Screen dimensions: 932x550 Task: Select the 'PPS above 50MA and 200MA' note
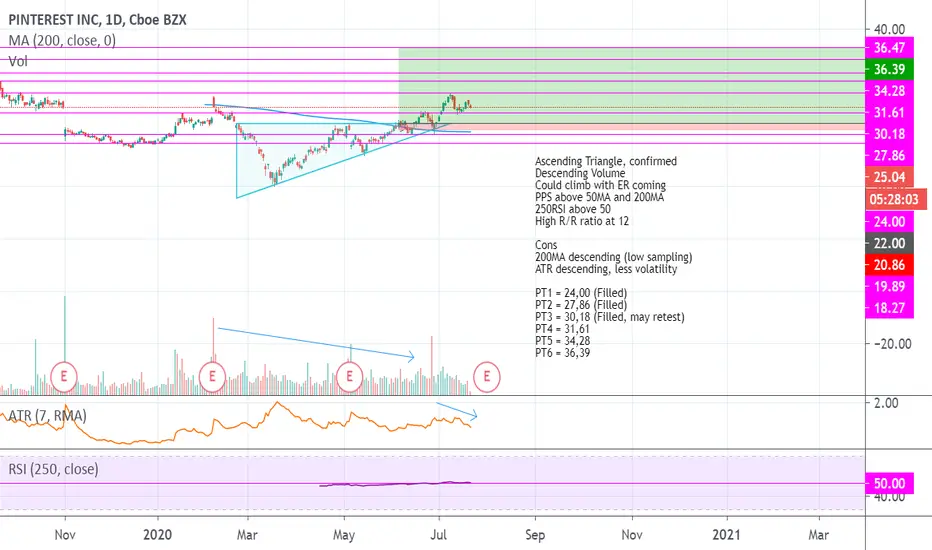(x=599, y=197)
